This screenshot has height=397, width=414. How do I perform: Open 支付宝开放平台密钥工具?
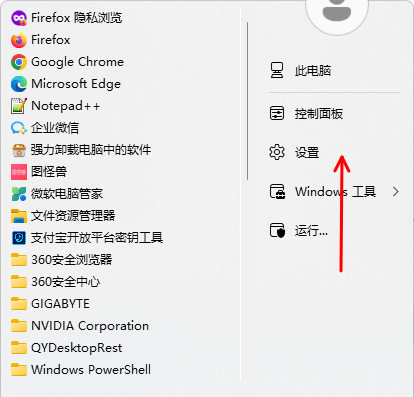pos(87,238)
